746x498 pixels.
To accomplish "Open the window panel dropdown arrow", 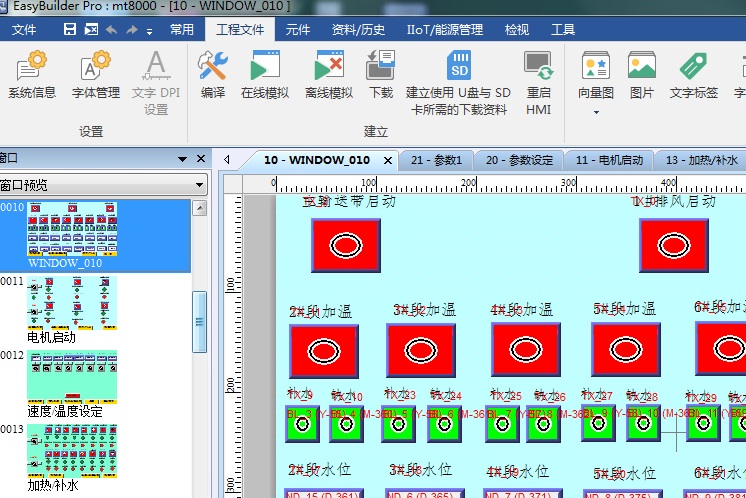I will click(x=182, y=159).
